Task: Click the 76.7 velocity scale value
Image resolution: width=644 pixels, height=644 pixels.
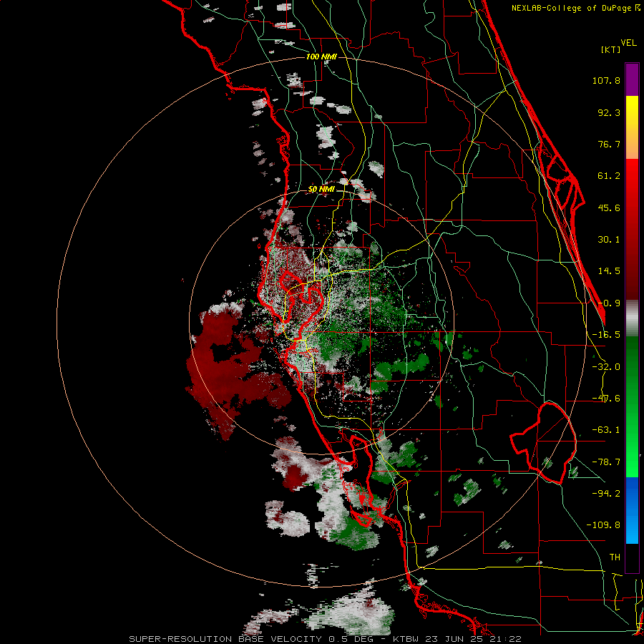Action: pos(609,144)
